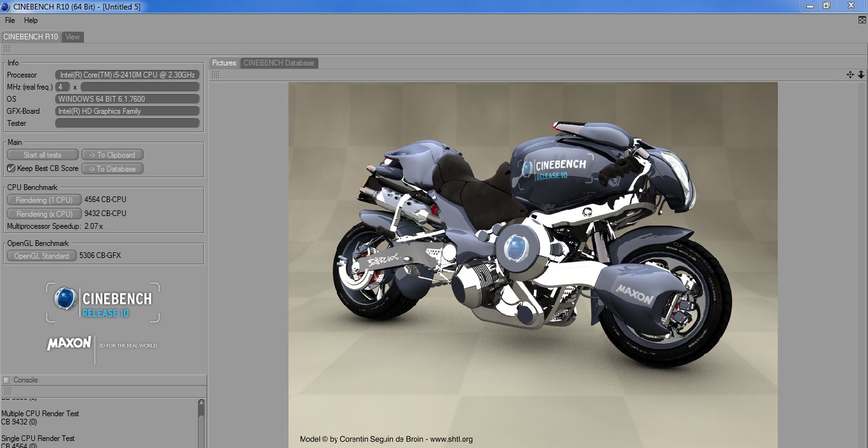Click the MHz real frequency value field
Image resolution: width=868 pixels, height=448 pixels.
[x=140, y=87]
